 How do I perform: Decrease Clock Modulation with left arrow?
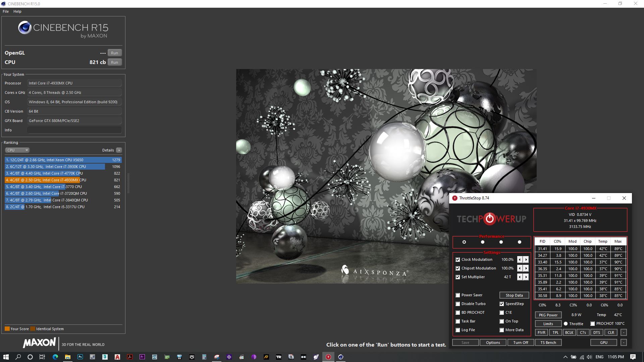click(x=520, y=259)
